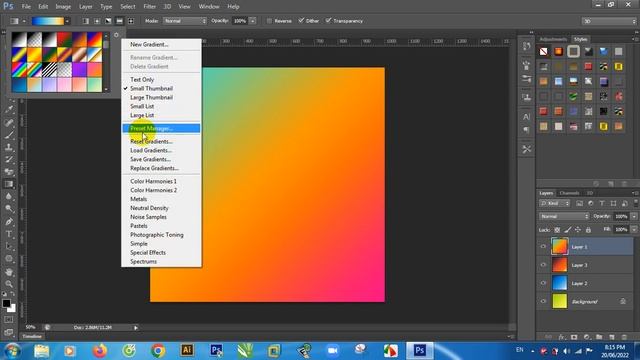Toggle the Reverse checkbox
Screen dimensions: 640x360
click(x=269, y=21)
